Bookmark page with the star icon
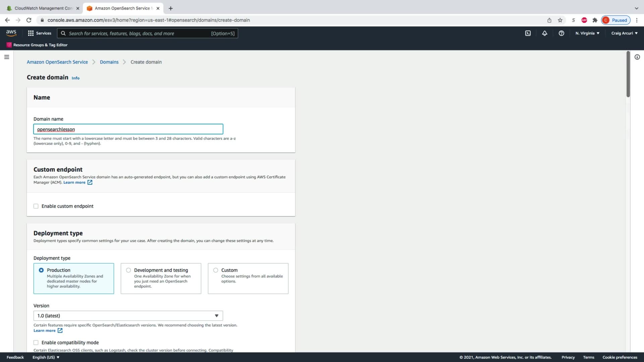The height and width of the screenshot is (362, 644). click(x=560, y=20)
